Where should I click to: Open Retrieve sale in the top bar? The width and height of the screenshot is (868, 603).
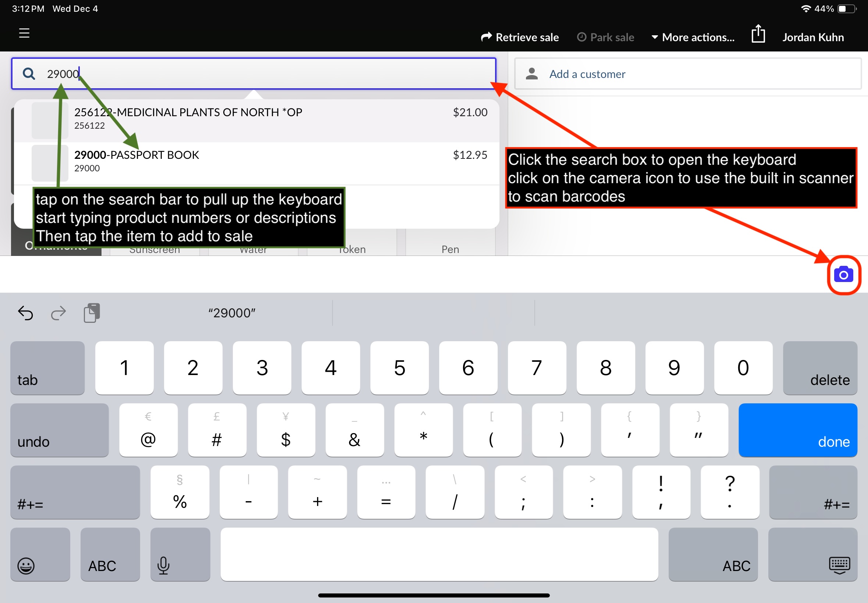(x=520, y=37)
